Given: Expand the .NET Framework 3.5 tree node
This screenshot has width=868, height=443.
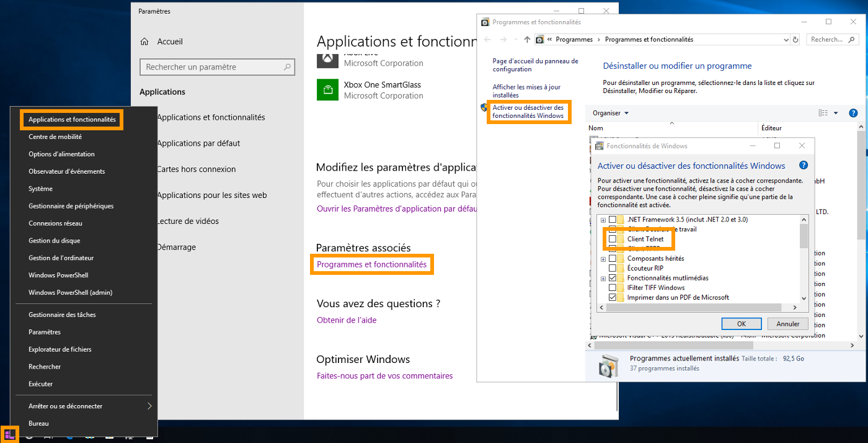Looking at the screenshot, I should pyautogui.click(x=603, y=220).
